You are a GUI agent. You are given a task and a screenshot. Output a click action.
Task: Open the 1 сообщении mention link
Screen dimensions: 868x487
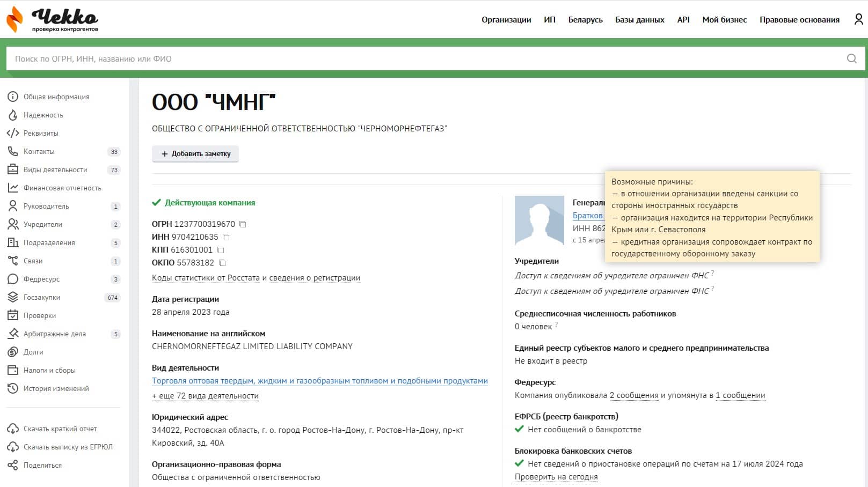point(740,395)
